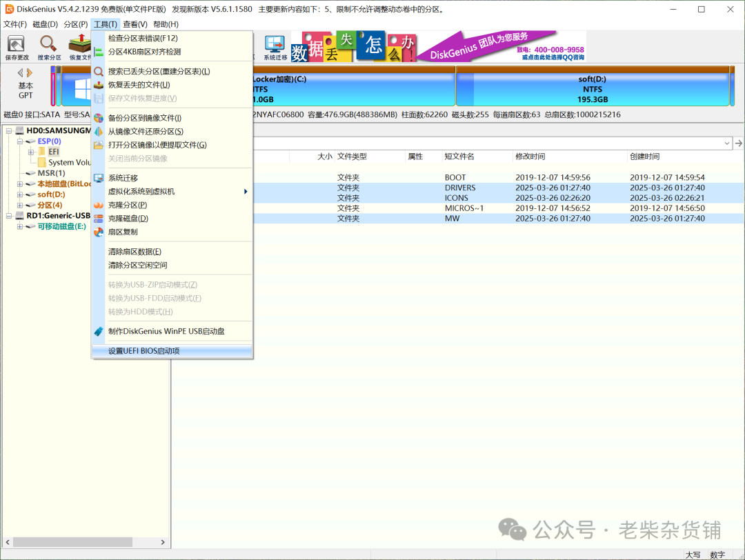This screenshot has width=745, height=560.
Task: Open 虚拟化系统到虚拟机 submenu
Action: (172, 192)
